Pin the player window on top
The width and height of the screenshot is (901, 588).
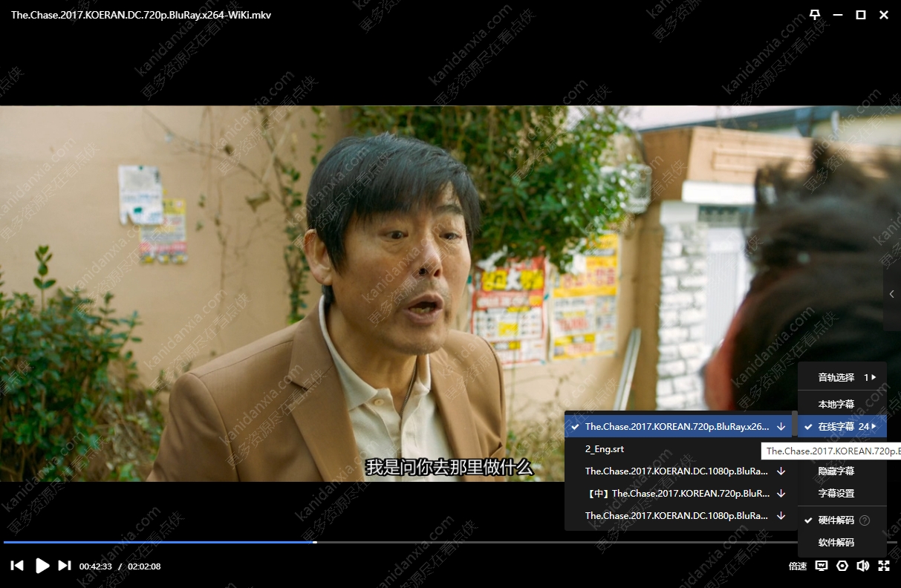pyautogui.click(x=815, y=15)
